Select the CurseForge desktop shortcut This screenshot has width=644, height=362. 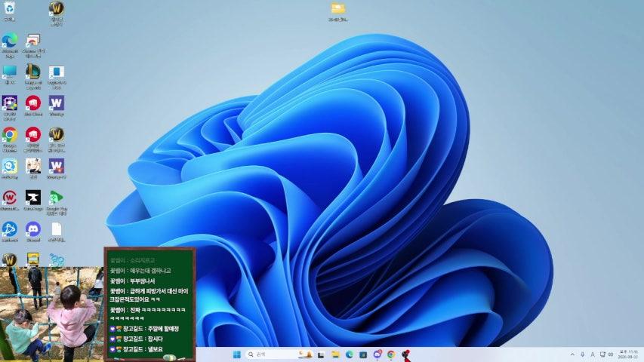(32, 198)
